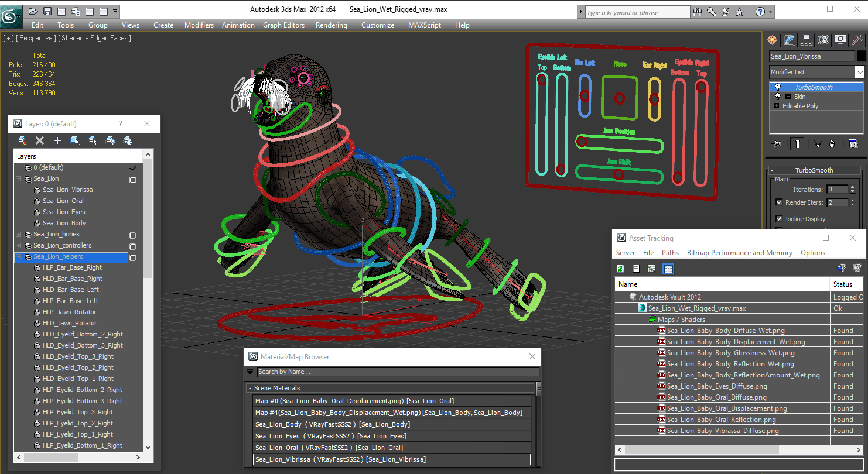Screen dimensions: 868x474
Task: Click Create New Layer icon in Layer dialog
Action: pyautogui.click(x=22, y=140)
